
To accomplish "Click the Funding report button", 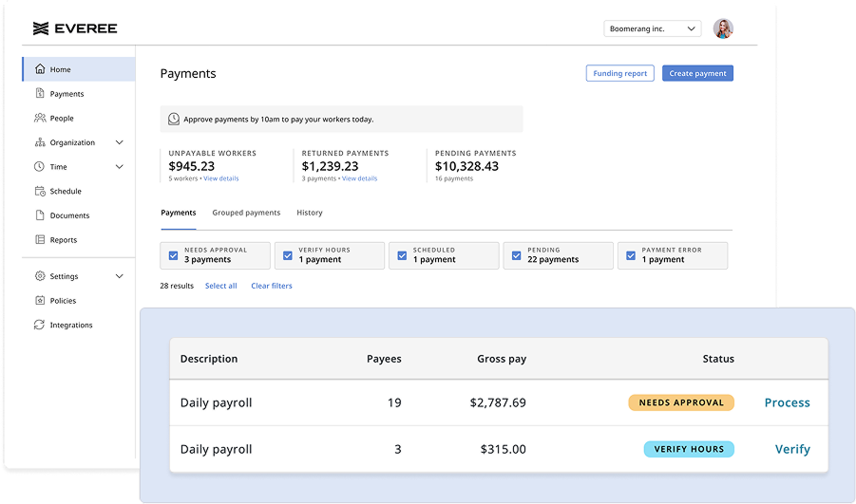I will coord(619,73).
